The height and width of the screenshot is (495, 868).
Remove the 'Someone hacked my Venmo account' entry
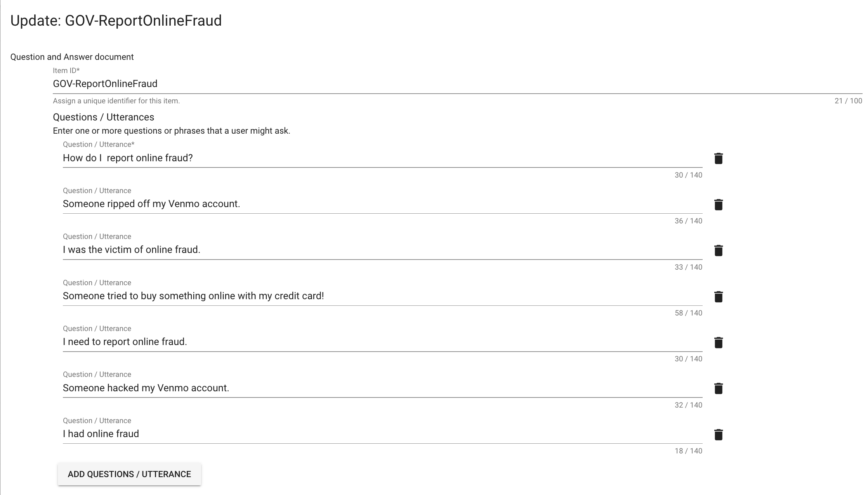pyautogui.click(x=718, y=389)
